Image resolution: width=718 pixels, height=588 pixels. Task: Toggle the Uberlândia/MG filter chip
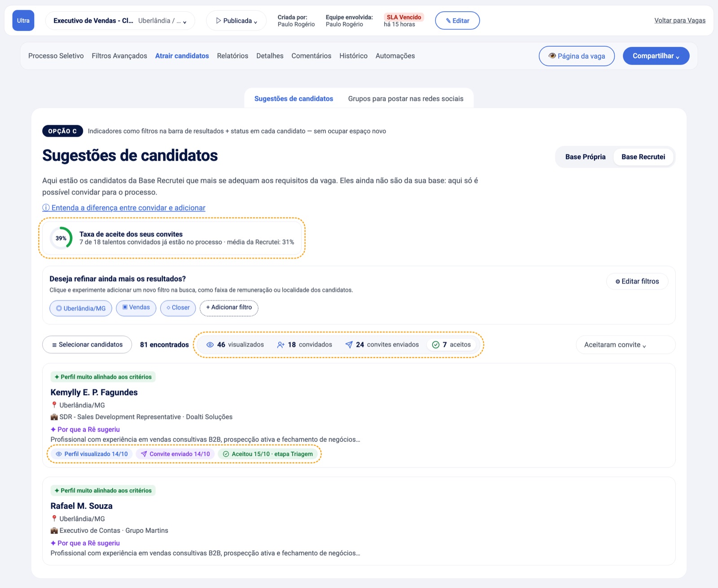coord(81,308)
